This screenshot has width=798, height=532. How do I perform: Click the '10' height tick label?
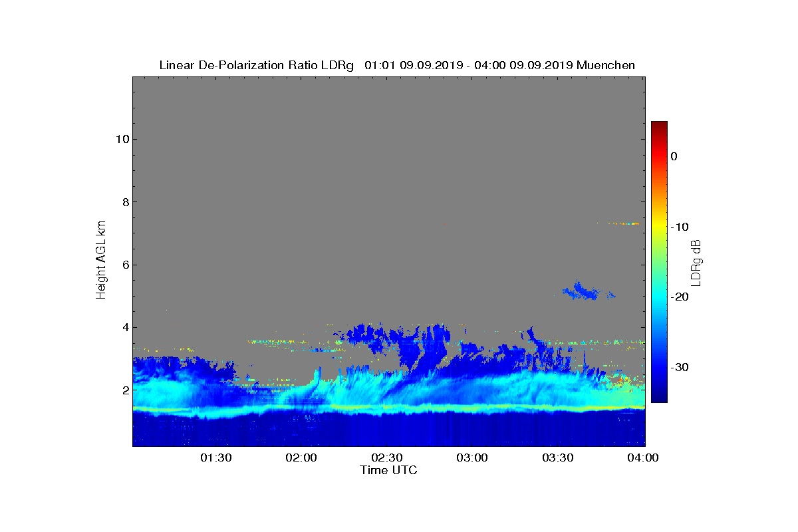tap(122, 139)
